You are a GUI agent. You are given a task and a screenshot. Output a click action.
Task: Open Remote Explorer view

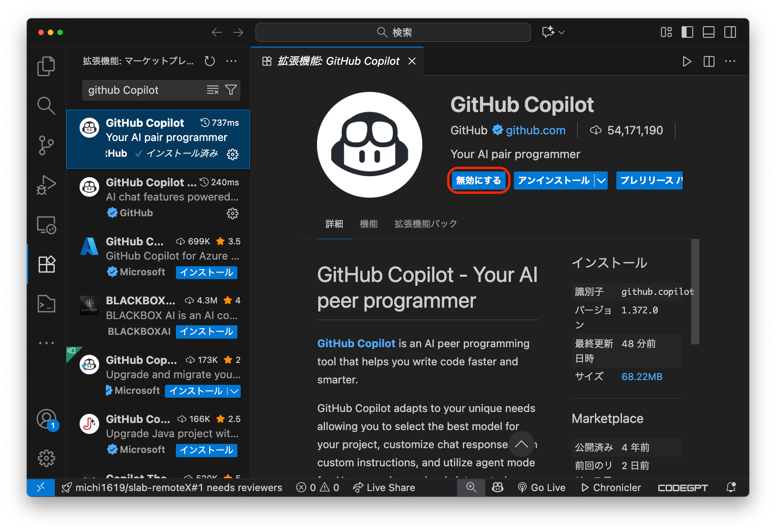(46, 224)
